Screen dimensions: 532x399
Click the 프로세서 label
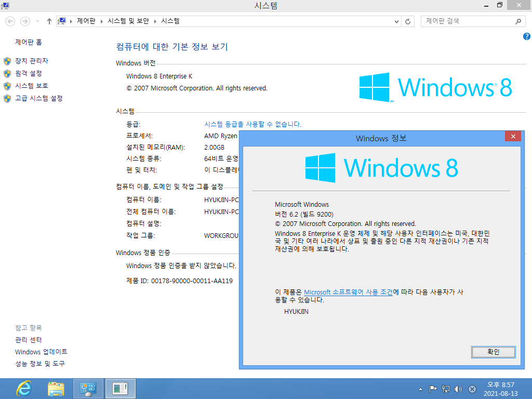point(139,136)
